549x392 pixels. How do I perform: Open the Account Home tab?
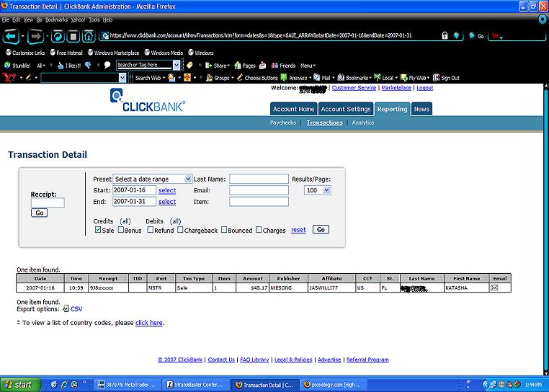293,109
